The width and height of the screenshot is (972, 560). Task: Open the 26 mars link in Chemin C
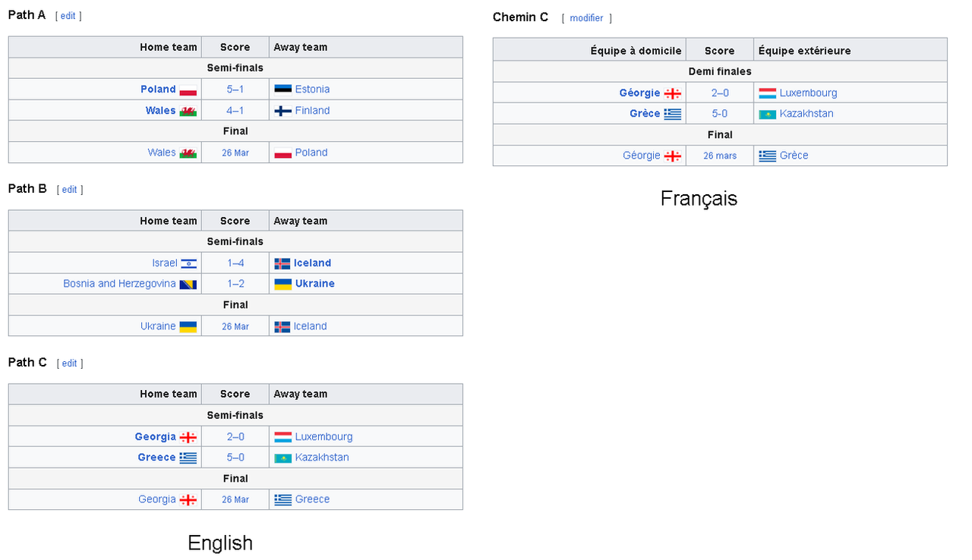(x=720, y=156)
